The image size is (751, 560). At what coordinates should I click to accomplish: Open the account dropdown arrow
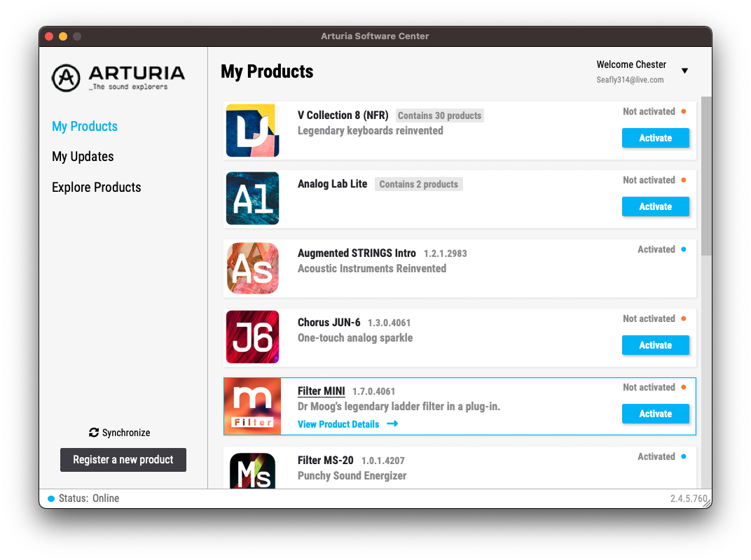pyautogui.click(x=685, y=71)
